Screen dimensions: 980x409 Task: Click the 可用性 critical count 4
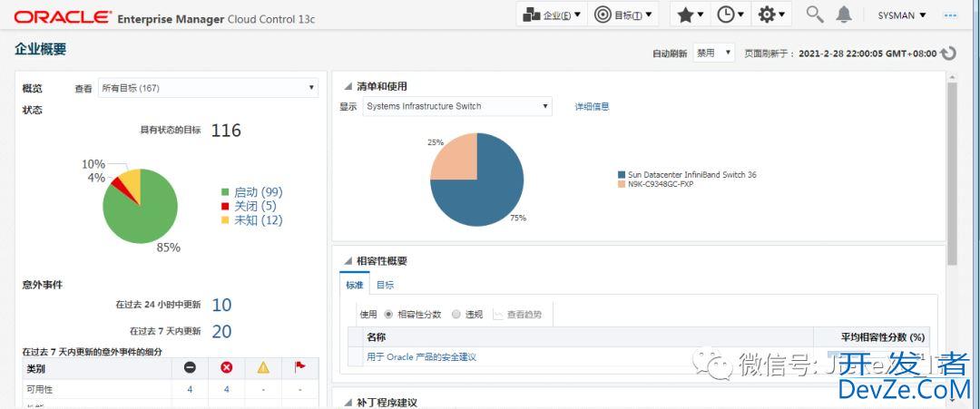point(226,389)
